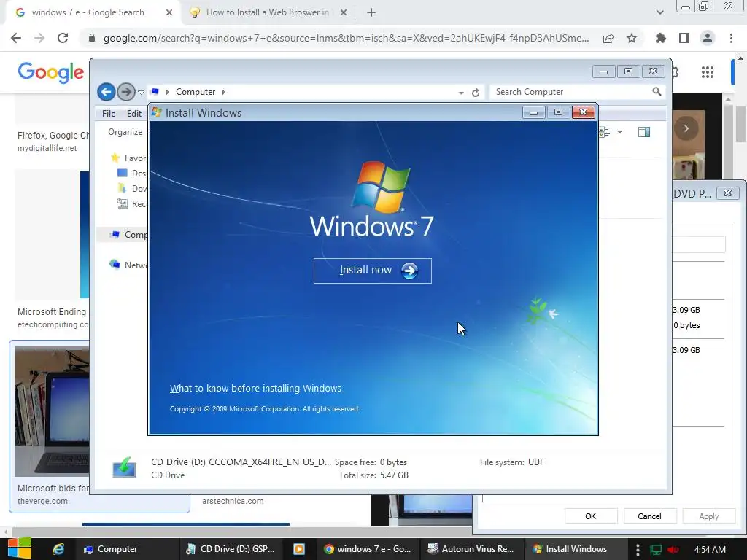Open the File menu in explorer

[x=109, y=113]
